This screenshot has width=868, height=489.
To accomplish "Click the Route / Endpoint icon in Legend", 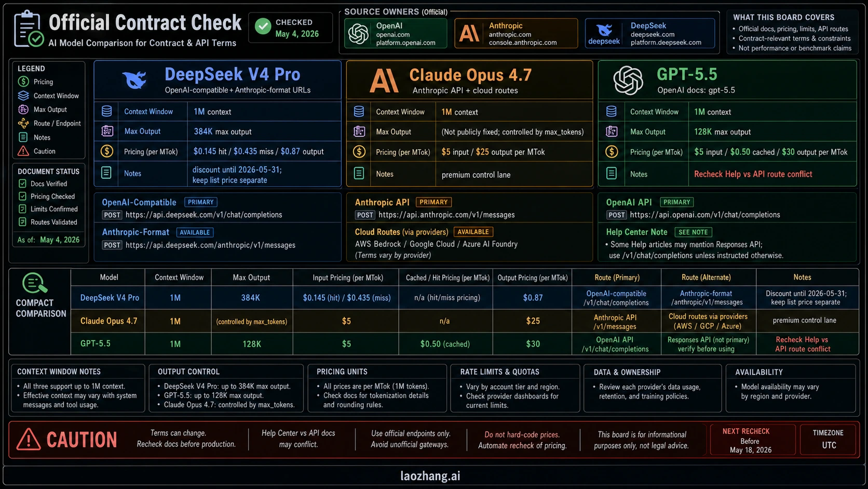I will click(x=23, y=123).
